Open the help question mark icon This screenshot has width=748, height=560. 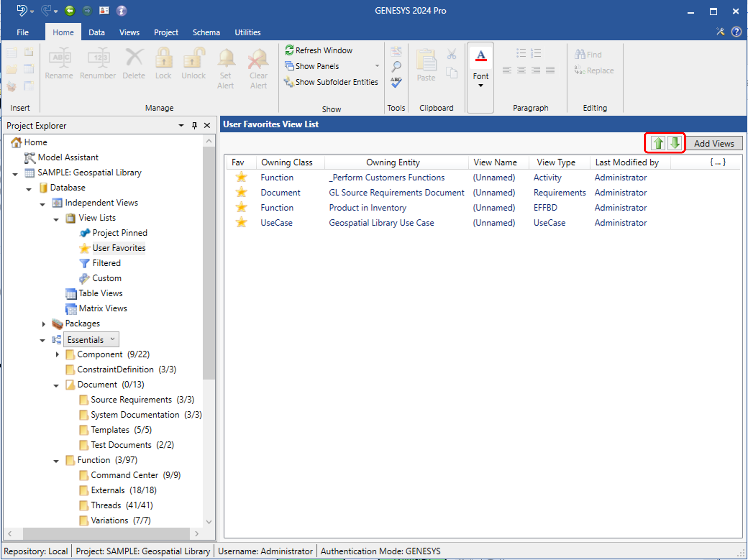pyautogui.click(x=736, y=32)
